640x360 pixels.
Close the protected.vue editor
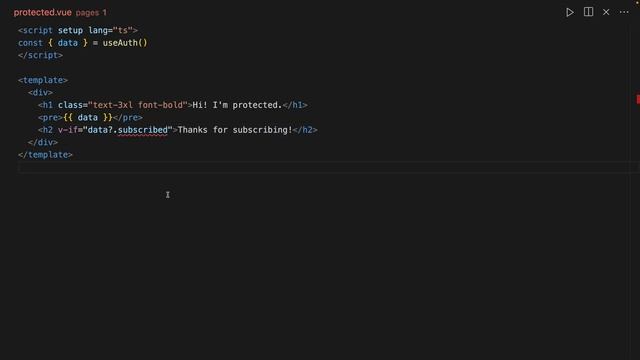[606, 12]
